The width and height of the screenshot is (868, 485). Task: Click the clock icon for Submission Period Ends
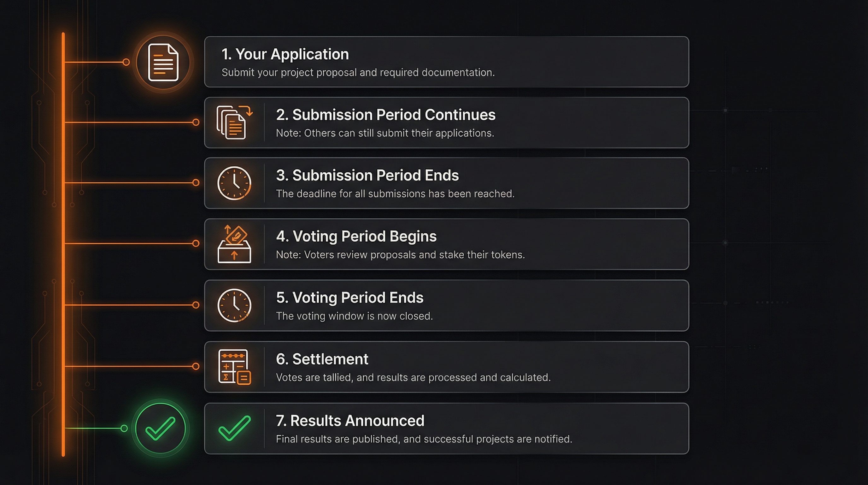coord(234,183)
